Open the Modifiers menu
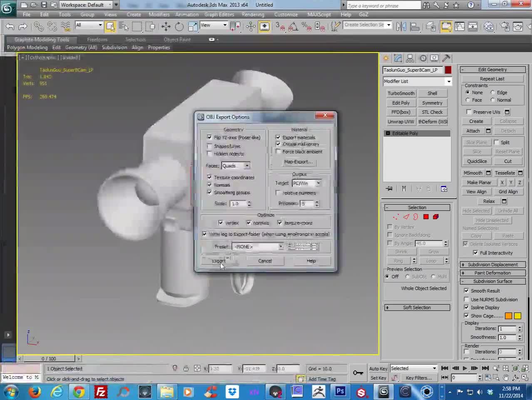532x400 pixels. click(x=159, y=15)
